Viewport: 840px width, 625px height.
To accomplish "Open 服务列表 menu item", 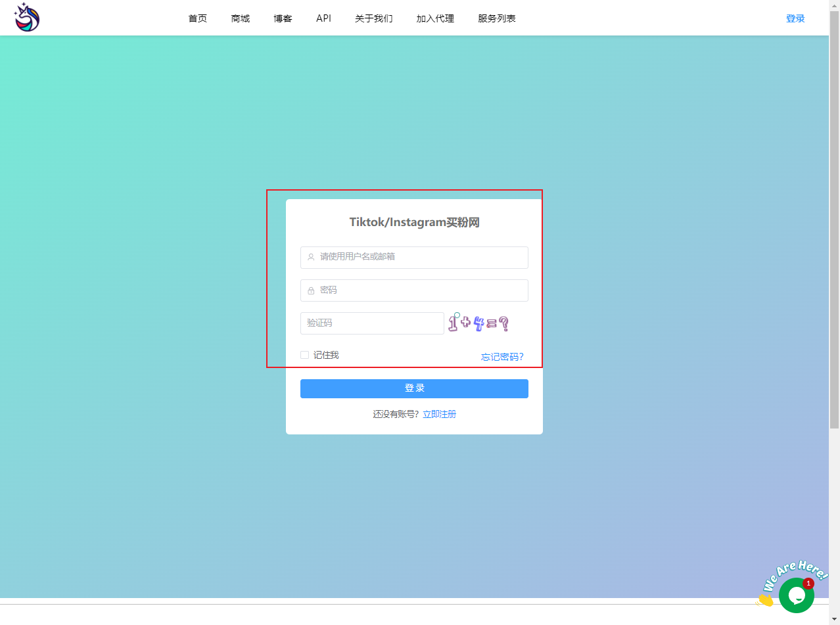I will click(x=497, y=18).
